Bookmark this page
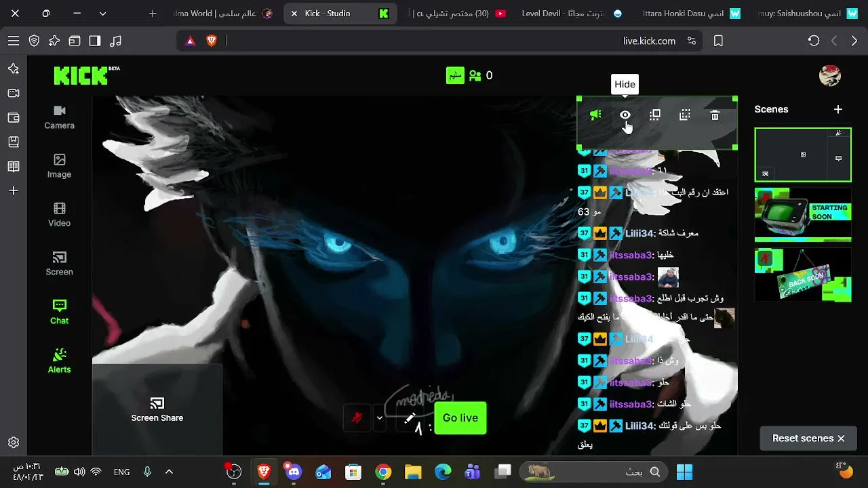This screenshot has height=488, width=868. 718,41
